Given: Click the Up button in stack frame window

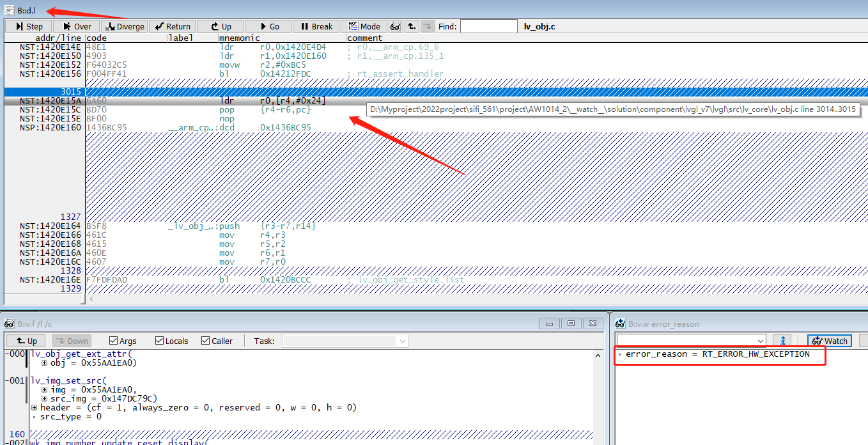Looking at the screenshot, I should [x=27, y=341].
